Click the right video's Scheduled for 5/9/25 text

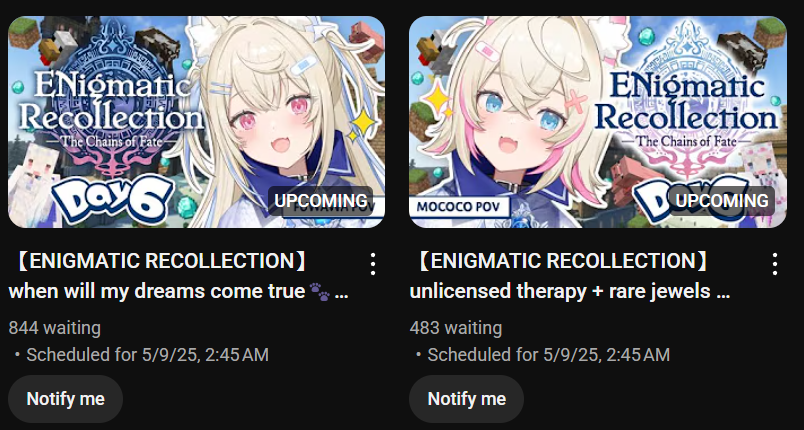tap(549, 355)
